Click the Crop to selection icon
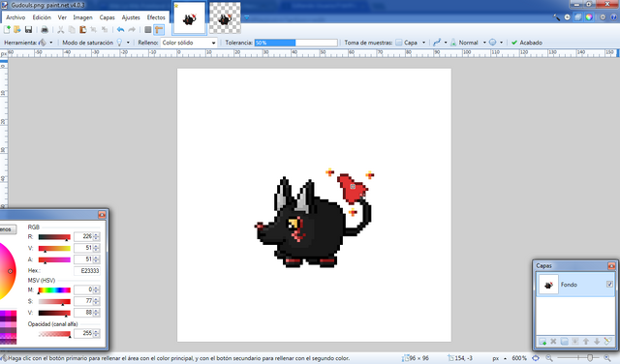Viewport: 620px width, 364px height. point(94,30)
